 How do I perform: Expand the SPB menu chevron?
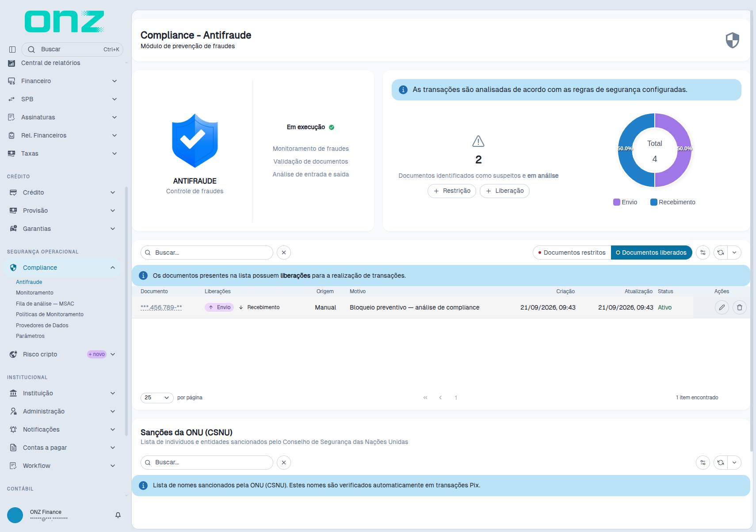115,99
